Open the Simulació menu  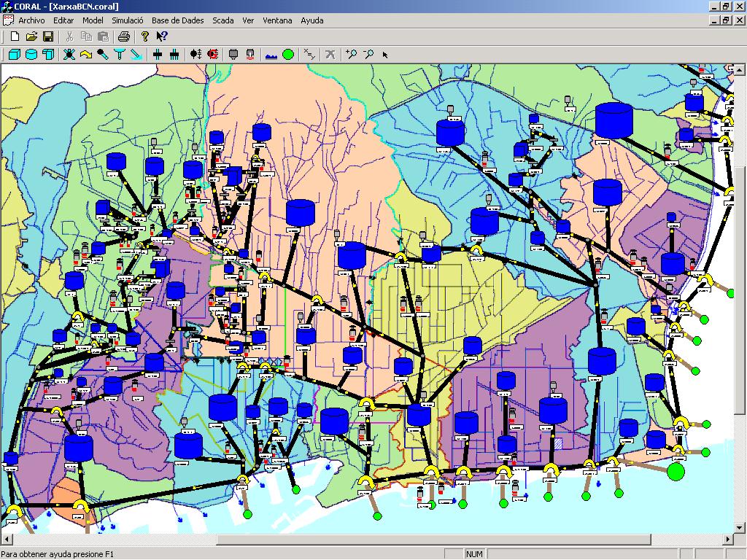click(x=128, y=20)
